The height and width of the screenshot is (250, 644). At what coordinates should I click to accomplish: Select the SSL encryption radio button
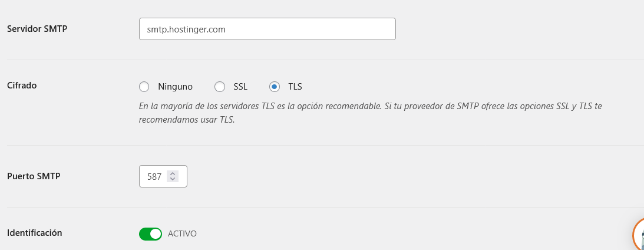click(220, 87)
